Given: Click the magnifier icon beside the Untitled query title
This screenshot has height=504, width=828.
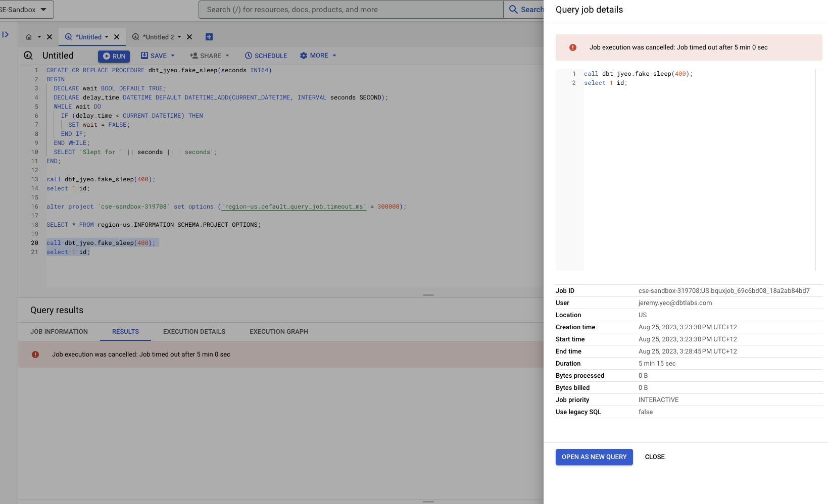Looking at the screenshot, I should (28, 56).
